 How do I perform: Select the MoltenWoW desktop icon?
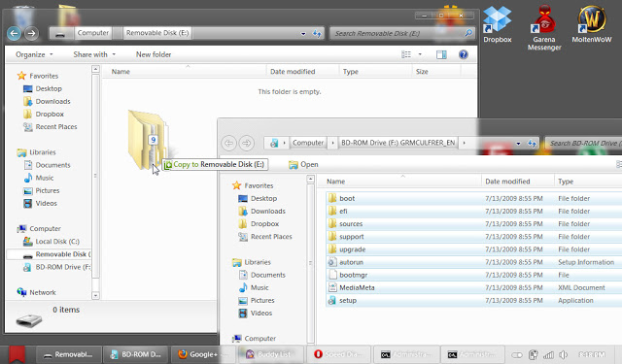coord(592,23)
